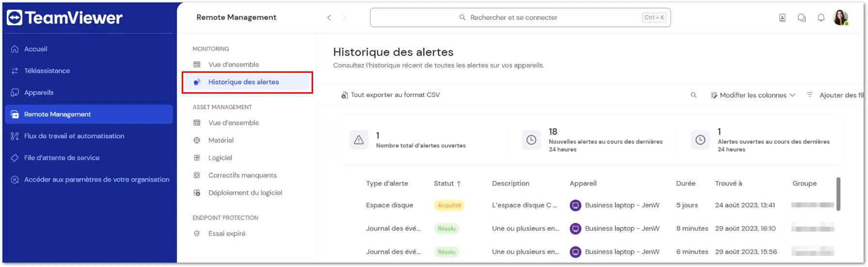This screenshot has height=267, width=868.
Task: Sort by Statut column header
Action: pos(447,184)
